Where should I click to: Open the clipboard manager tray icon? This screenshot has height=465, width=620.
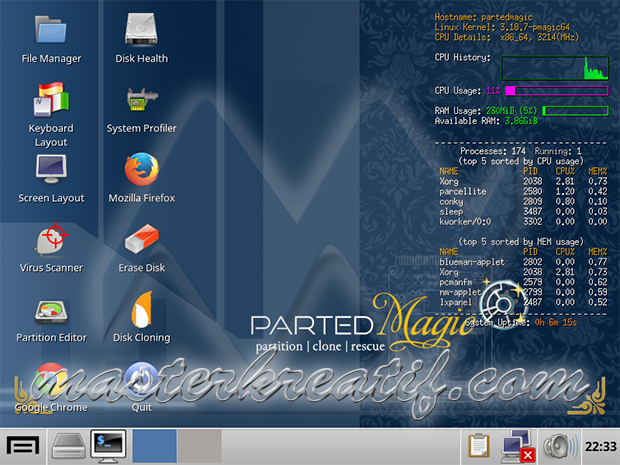[x=479, y=446]
